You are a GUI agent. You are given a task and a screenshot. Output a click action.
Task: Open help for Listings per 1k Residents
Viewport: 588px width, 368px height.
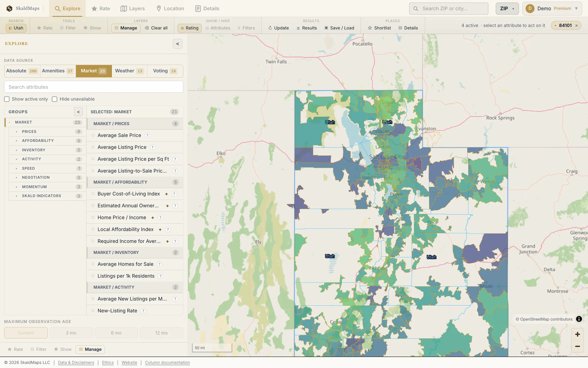coord(161,276)
